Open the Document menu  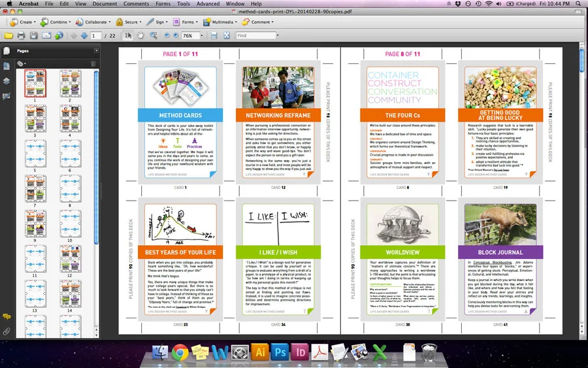pos(105,4)
